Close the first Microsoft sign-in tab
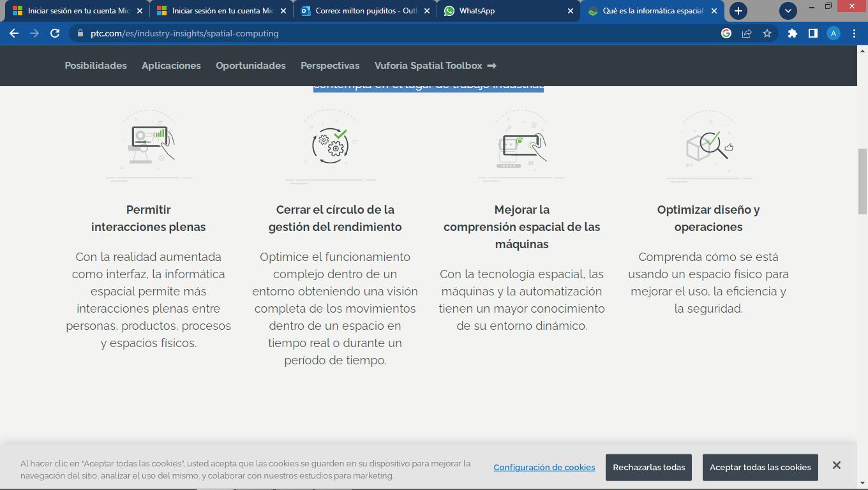The height and width of the screenshot is (490, 868). pos(140,11)
